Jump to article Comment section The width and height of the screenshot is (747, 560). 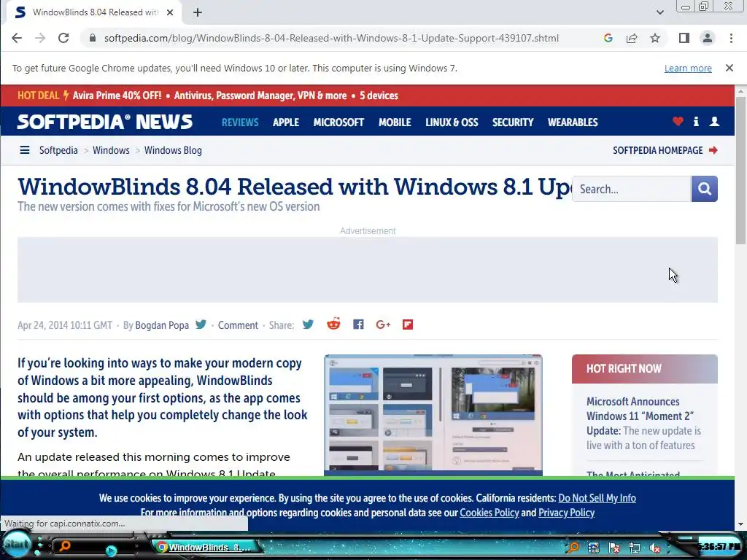pos(238,325)
